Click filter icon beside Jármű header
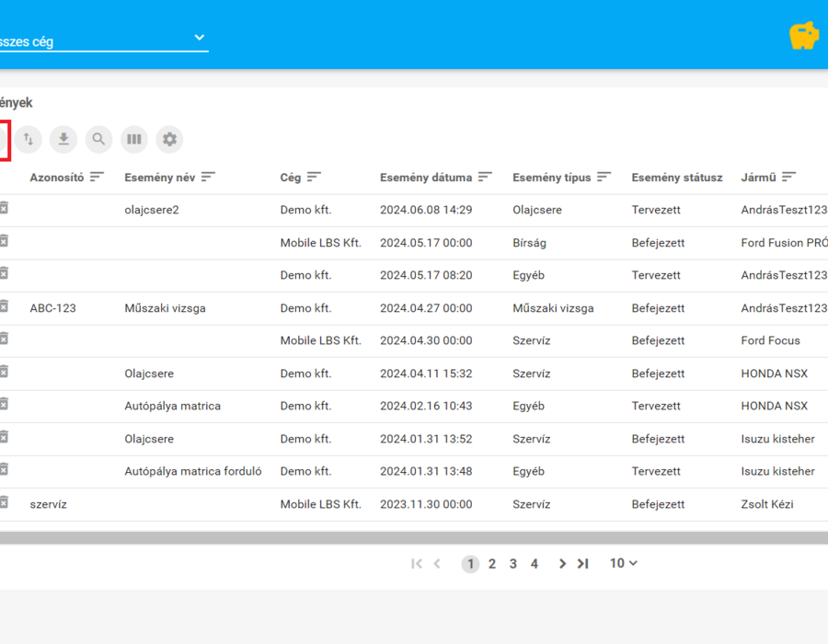Screen dimensions: 828x644 click(x=789, y=177)
